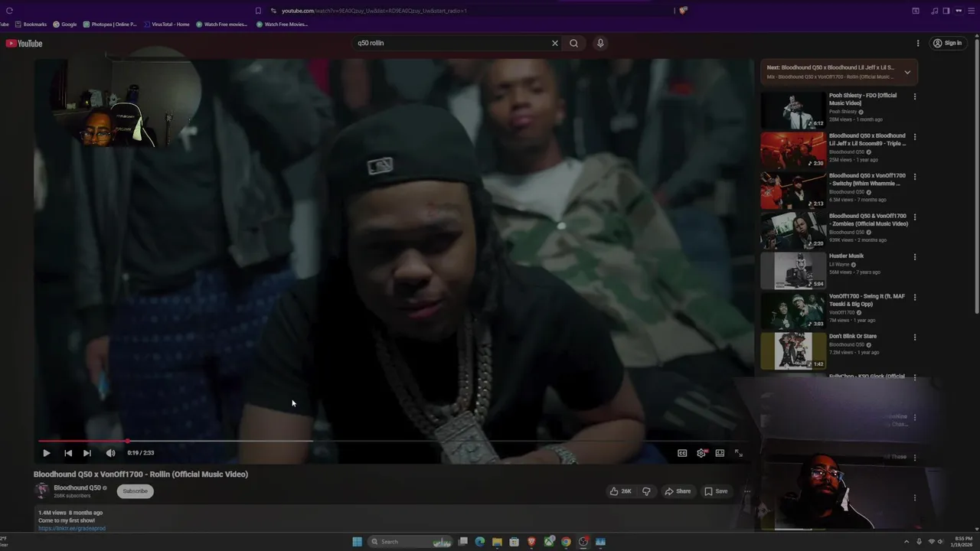
Task: Open options for the Triple video
Action: (x=914, y=137)
